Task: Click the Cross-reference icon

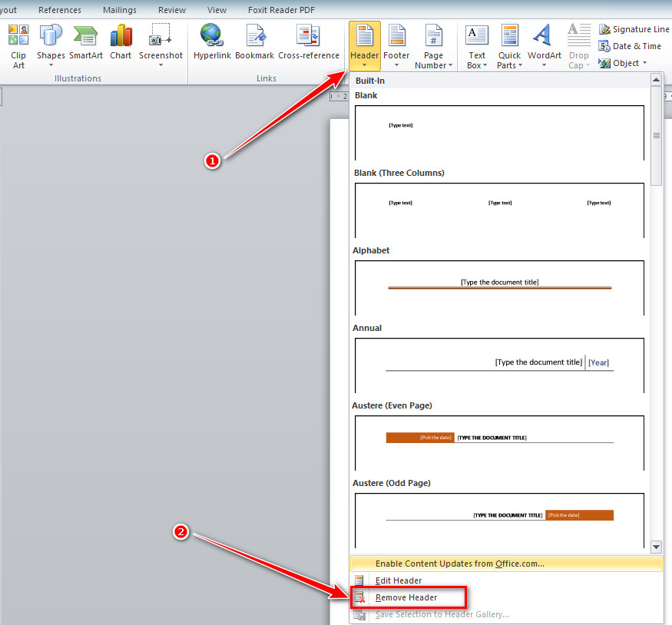Action: click(309, 35)
